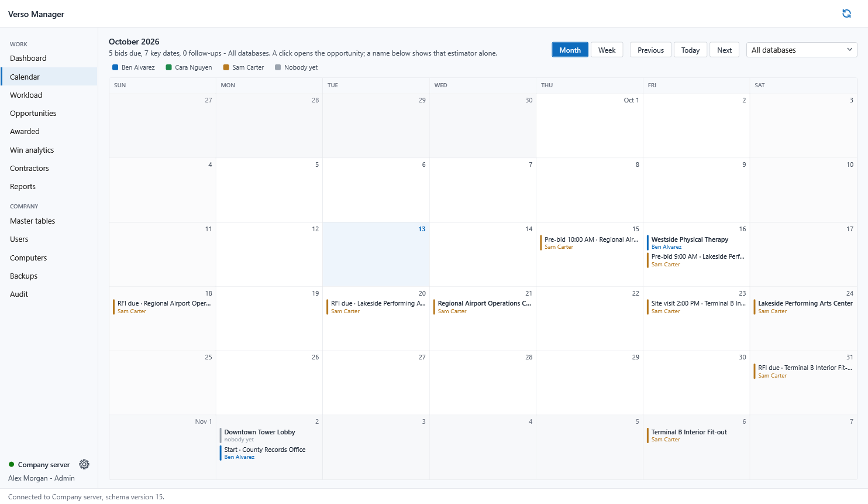Filter by Cara Nguyen legend entry
The image size is (868, 504).
click(x=189, y=67)
